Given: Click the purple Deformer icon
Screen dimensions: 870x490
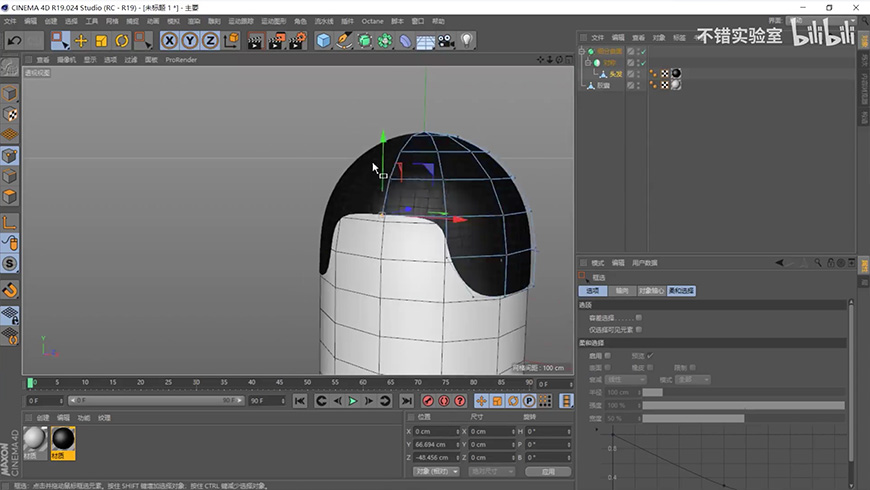Looking at the screenshot, I should [x=406, y=41].
